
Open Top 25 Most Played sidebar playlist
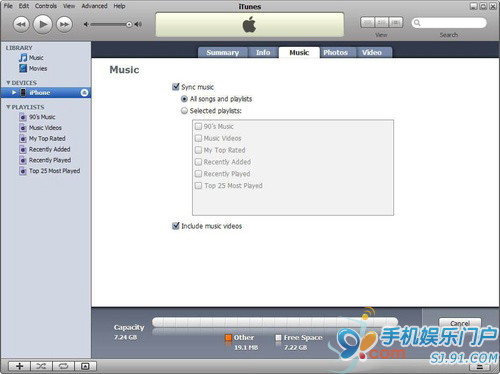coord(50,171)
